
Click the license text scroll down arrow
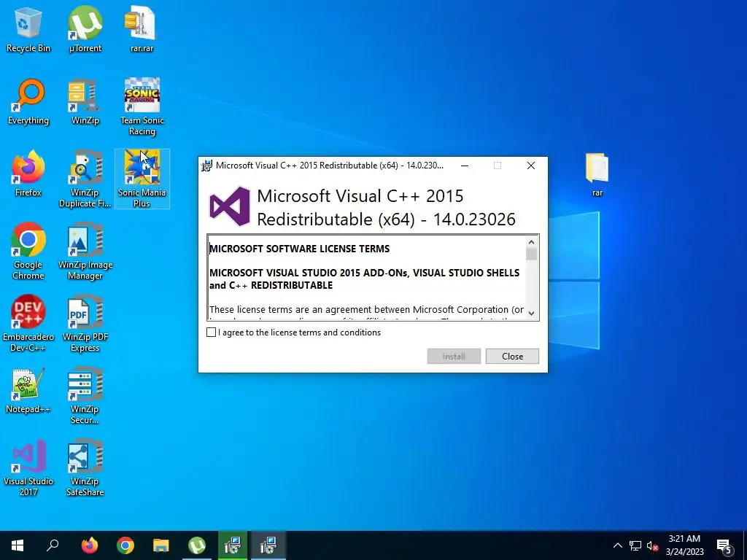531,313
